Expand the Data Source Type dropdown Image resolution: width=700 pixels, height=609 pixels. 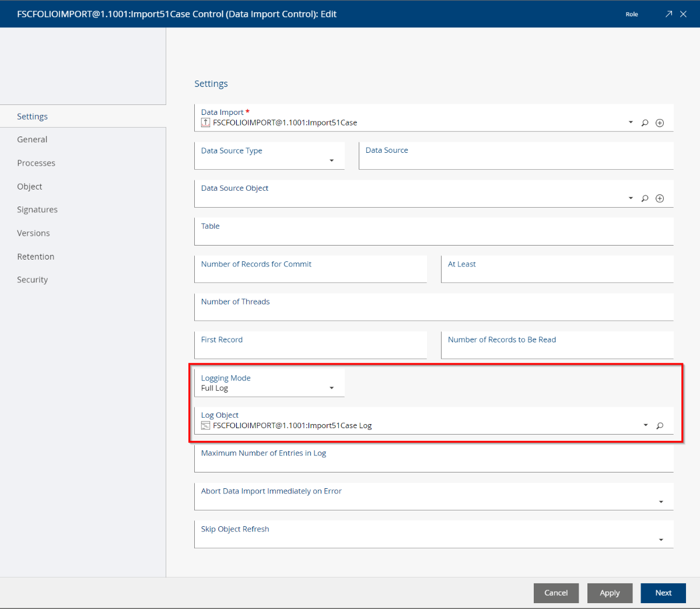coord(331,160)
